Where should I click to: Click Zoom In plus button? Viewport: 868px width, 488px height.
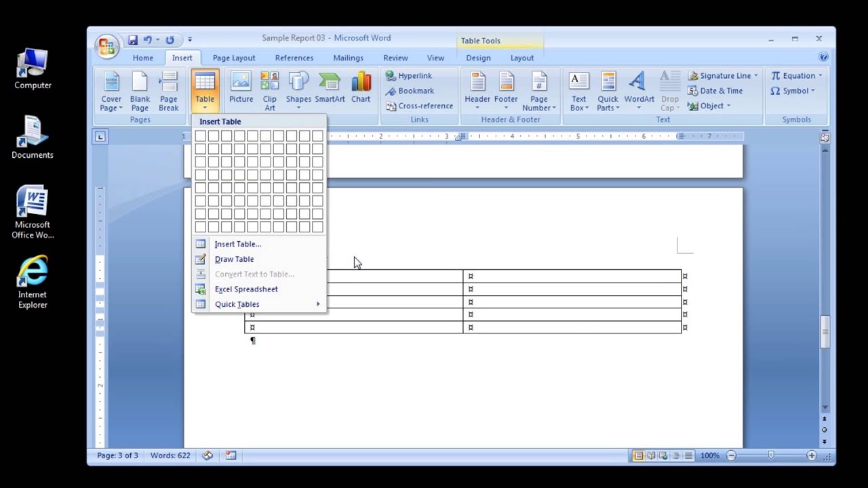[x=812, y=455]
